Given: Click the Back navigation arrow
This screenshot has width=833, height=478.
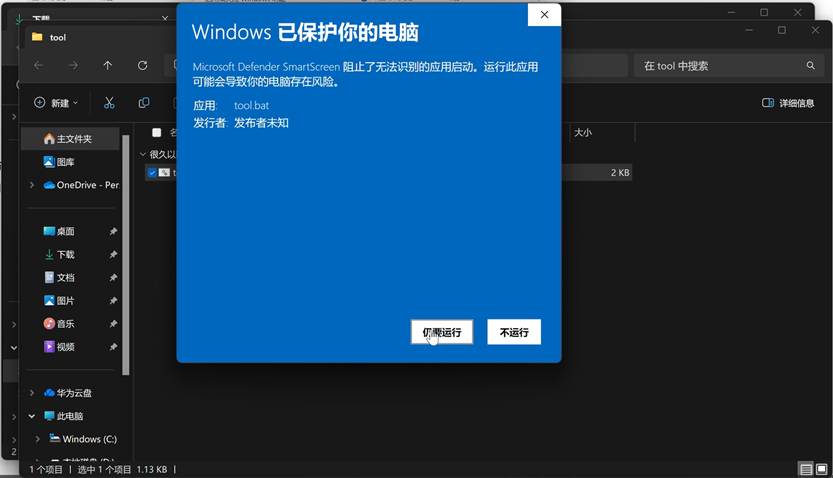Looking at the screenshot, I should pyautogui.click(x=39, y=66).
